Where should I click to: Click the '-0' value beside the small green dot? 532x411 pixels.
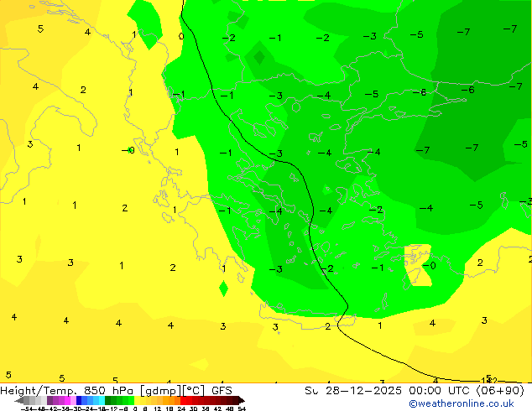click(x=128, y=150)
